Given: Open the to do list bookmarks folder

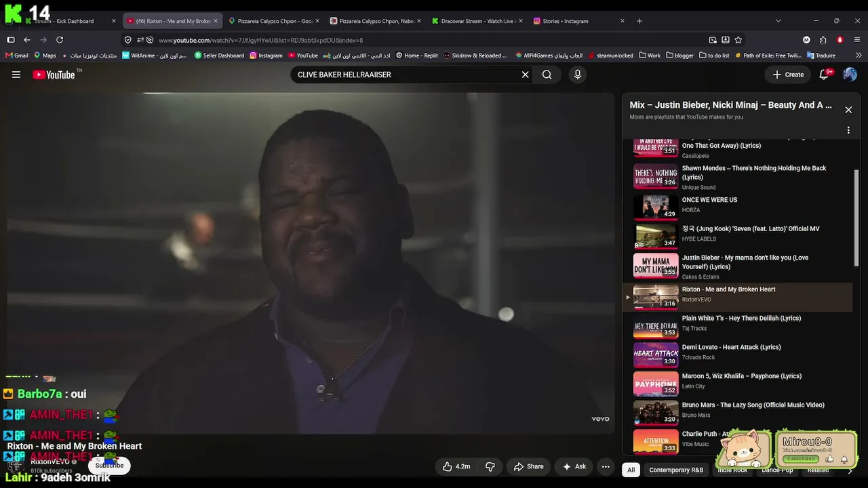Looking at the screenshot, I should (x=714, y=56).
